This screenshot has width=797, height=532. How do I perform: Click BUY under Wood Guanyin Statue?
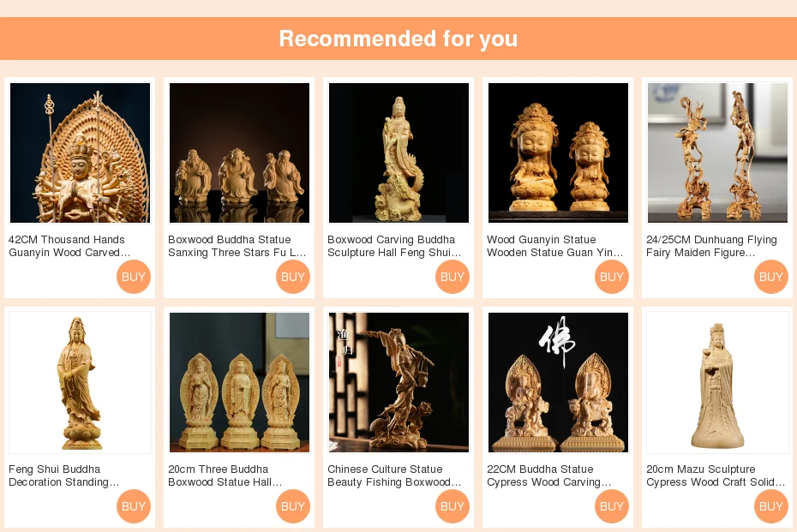pos(612,277)
